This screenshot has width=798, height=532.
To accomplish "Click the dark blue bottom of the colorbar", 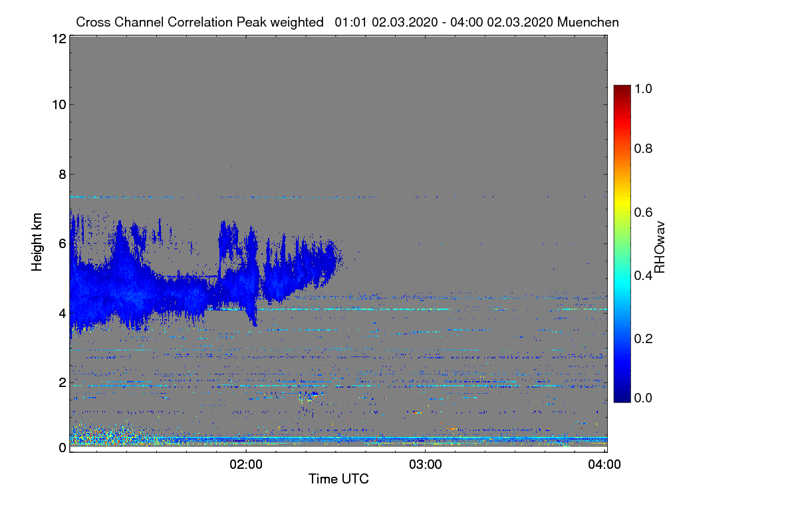I will click(621, 397).
